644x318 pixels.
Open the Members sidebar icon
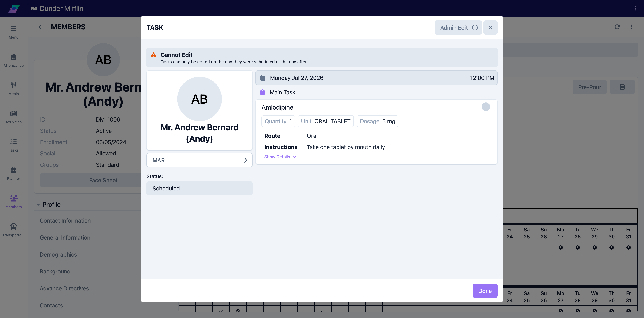click(x=13, y=198)
